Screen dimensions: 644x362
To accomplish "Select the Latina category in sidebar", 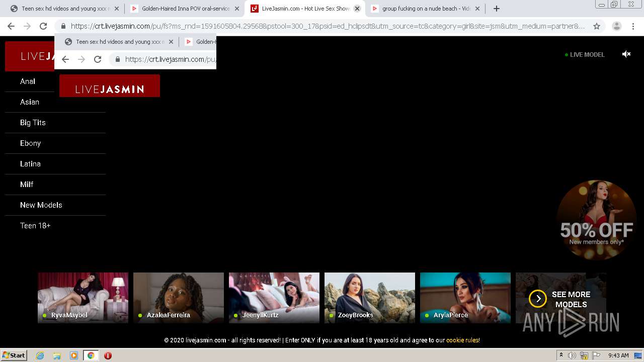I will point(30,164).
